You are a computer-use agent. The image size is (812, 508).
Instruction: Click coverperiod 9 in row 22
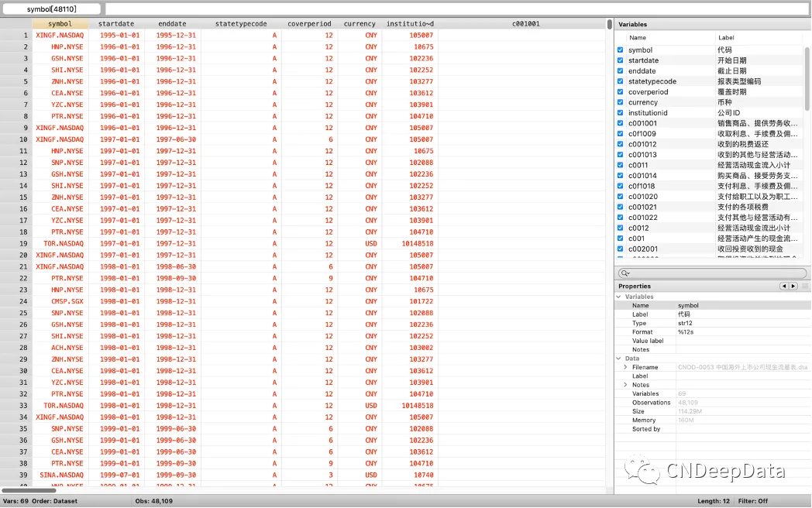(x=310, y=278)
